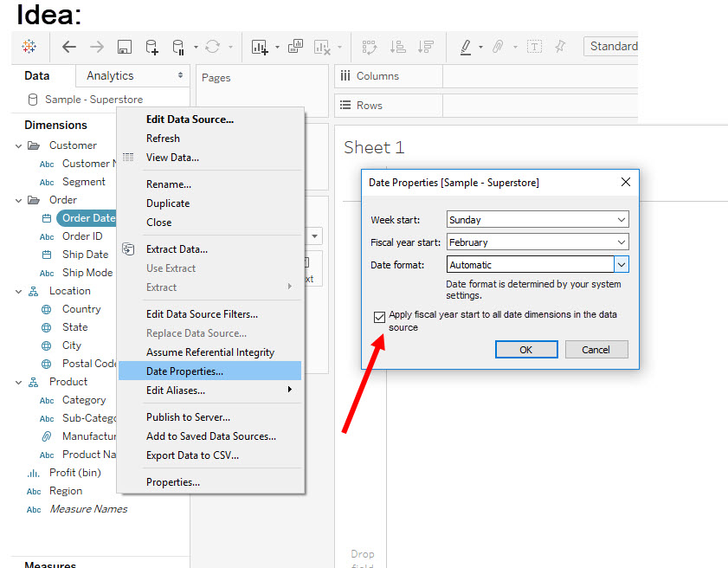
Task: Collapse the Customer folder in Dimensions
Action: [19, 145]
